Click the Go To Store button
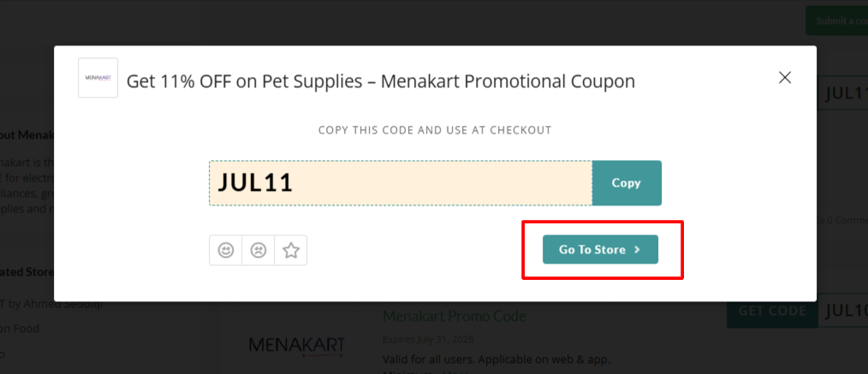The width and height of the screenshot is (868, 374). [600, 250]
